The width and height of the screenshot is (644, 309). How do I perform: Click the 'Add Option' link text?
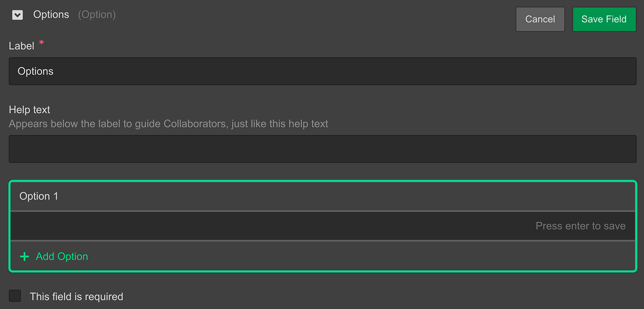62,257
